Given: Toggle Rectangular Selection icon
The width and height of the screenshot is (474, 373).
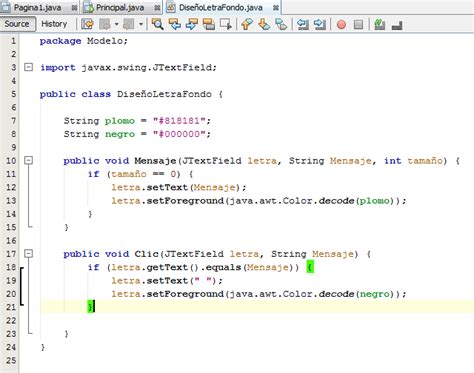Looking at the screenshot, I should click(226, 24).
